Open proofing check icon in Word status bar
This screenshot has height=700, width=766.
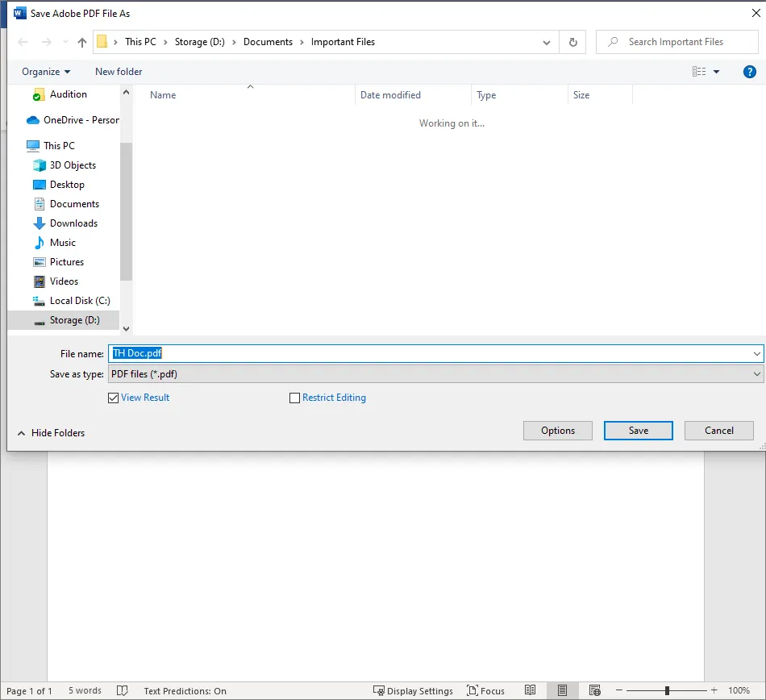122,690
